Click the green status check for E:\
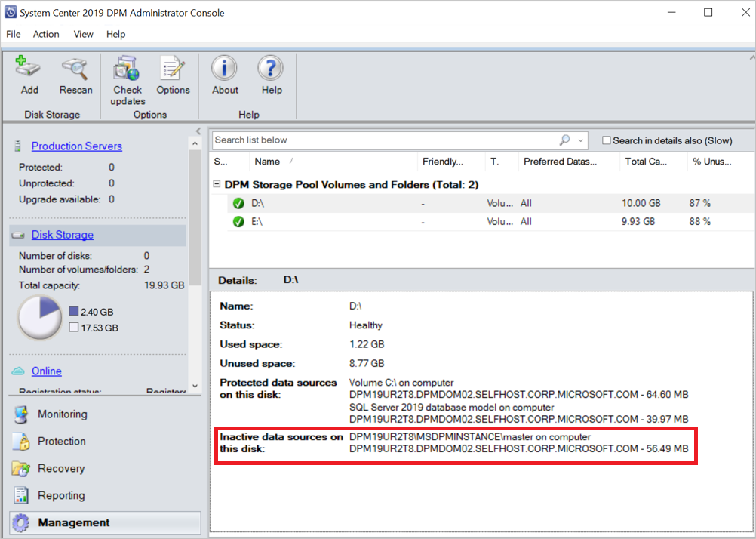The height and width of the screenshot is (539, 756). (238, 222)
